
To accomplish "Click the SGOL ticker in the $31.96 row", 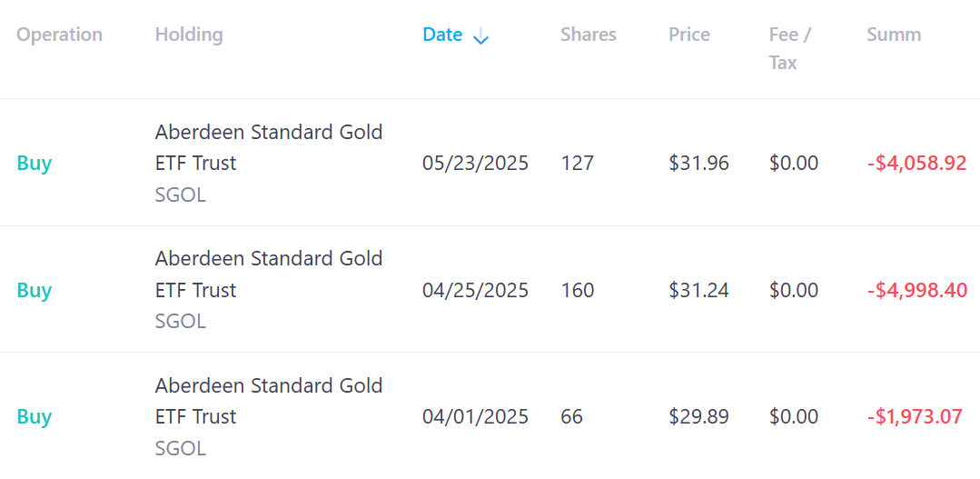I will pos(181,195).
